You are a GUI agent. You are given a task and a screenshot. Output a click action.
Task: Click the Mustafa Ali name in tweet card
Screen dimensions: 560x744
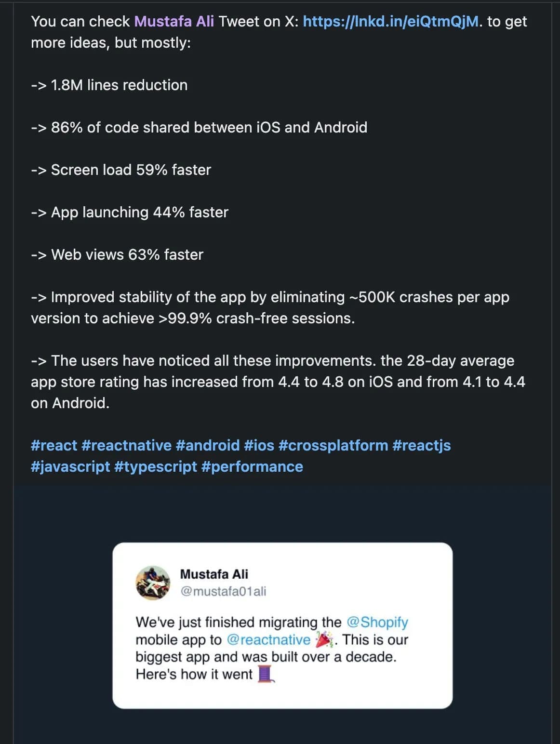tap(214, 574)
